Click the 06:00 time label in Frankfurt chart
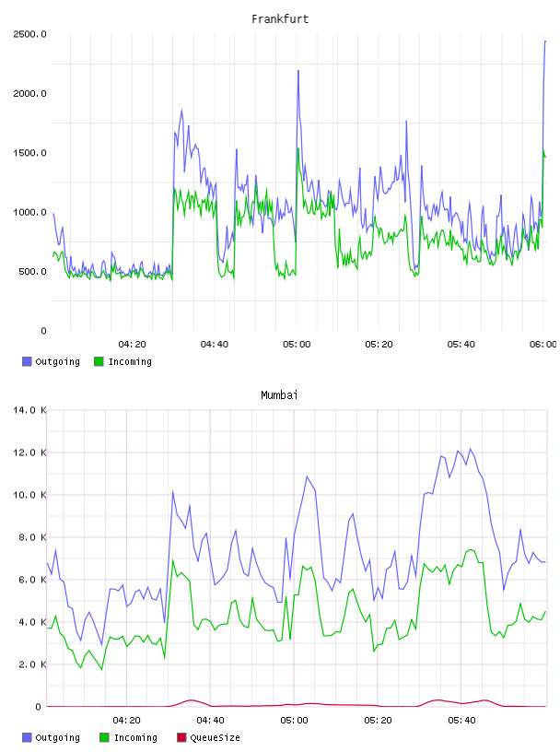 (543, 345)
